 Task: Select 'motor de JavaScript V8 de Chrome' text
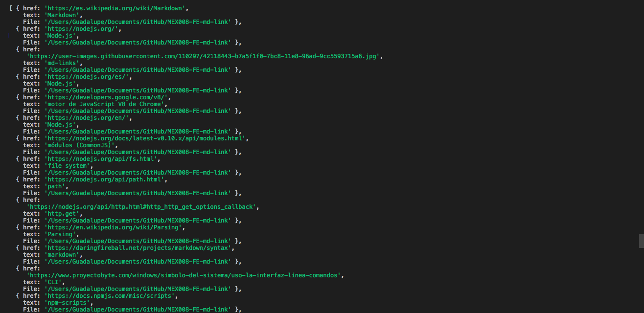105,104
